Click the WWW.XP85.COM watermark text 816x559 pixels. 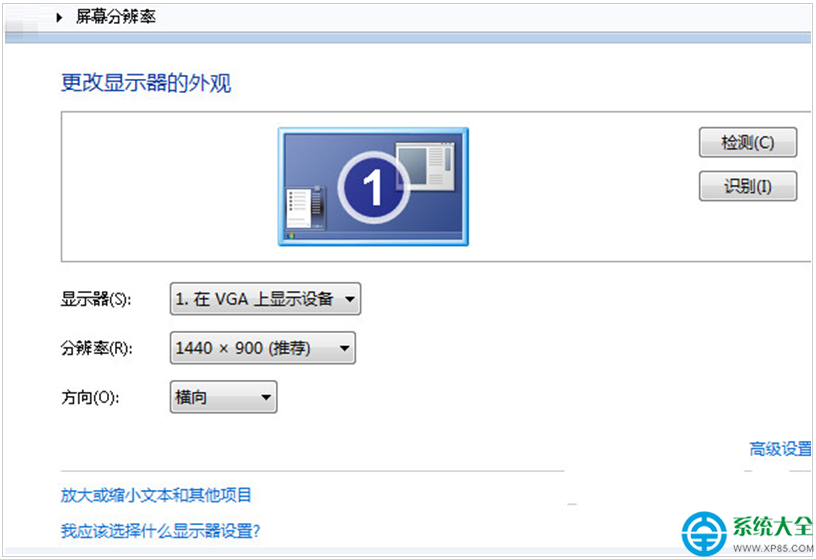click(773, 548)
